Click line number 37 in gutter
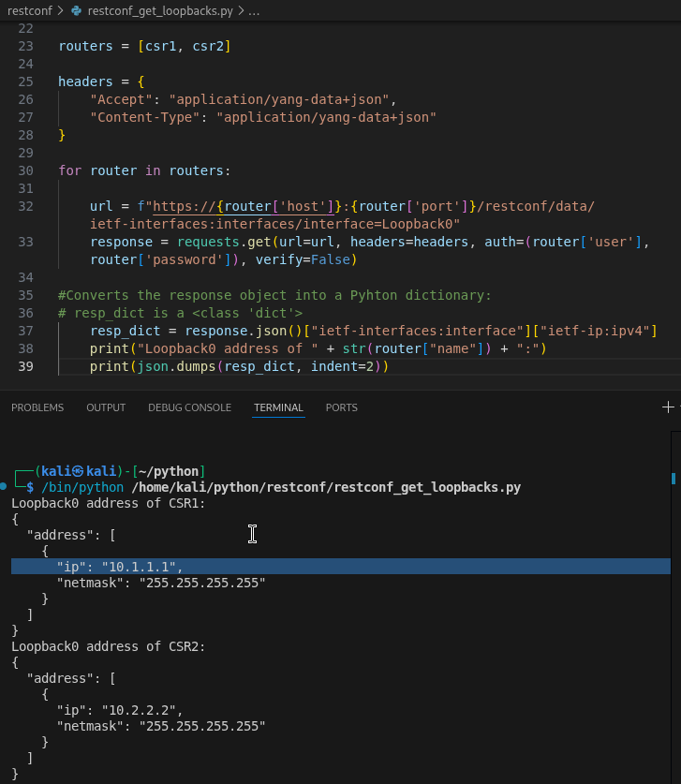Screen dimensions: 681x784 pyautogui.click(x=25, y=331)
